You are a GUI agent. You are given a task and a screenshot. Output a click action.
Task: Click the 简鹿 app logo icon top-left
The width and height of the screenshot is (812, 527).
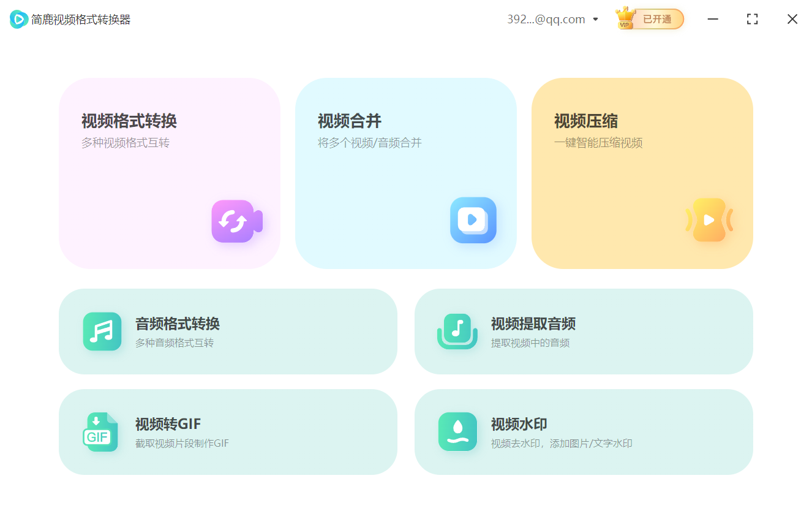pos(18,19)
